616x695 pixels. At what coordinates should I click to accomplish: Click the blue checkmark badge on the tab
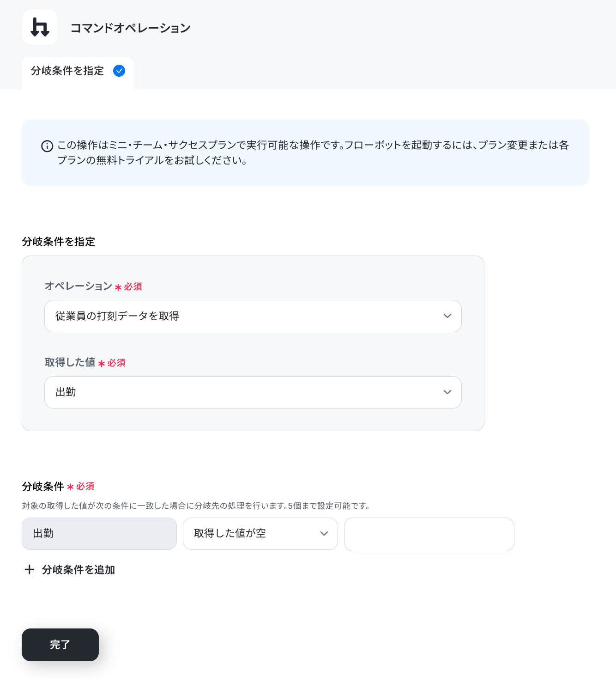[119, 71]
